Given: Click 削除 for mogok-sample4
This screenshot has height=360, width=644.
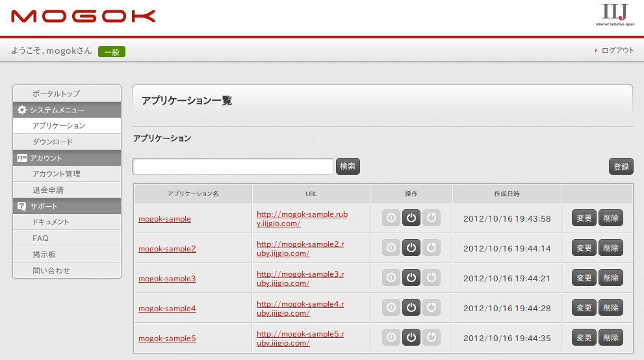Looking at the screenshot, I should pos(611,308).
